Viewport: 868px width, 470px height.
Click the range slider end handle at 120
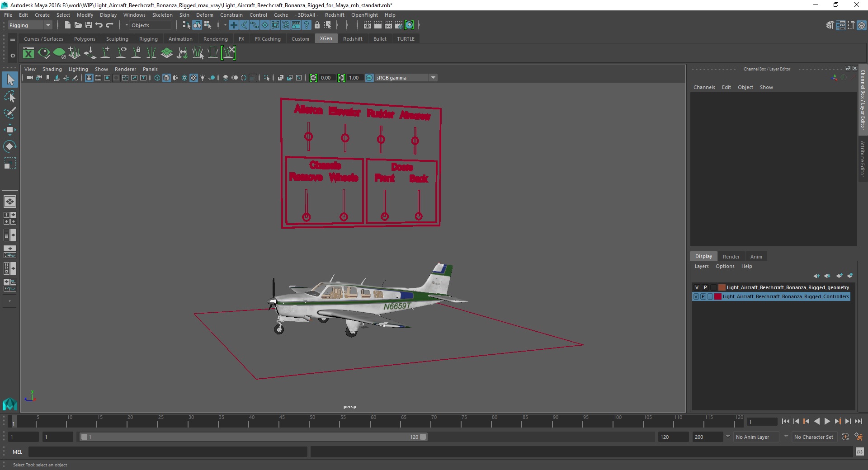coord(423,437)
